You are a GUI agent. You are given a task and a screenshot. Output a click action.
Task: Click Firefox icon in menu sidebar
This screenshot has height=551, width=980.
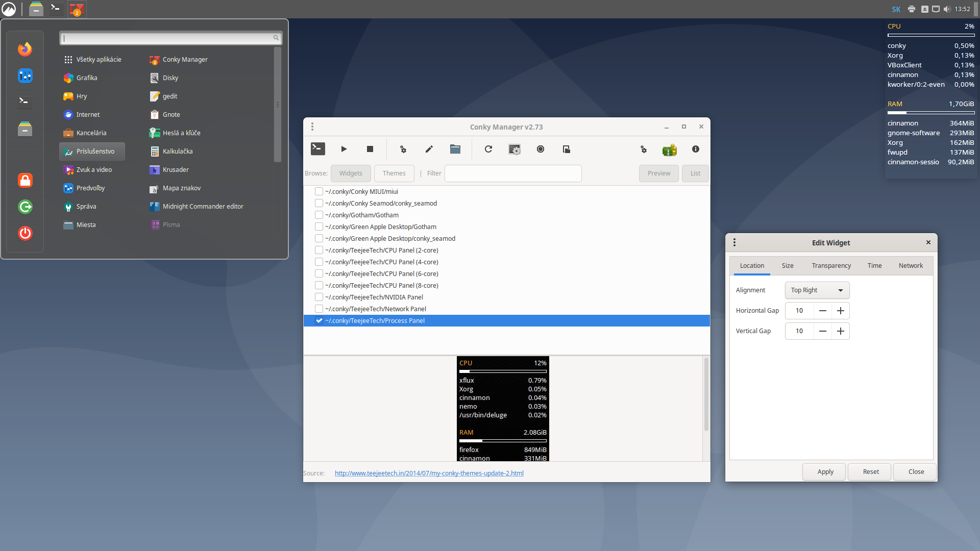(25, 49)
